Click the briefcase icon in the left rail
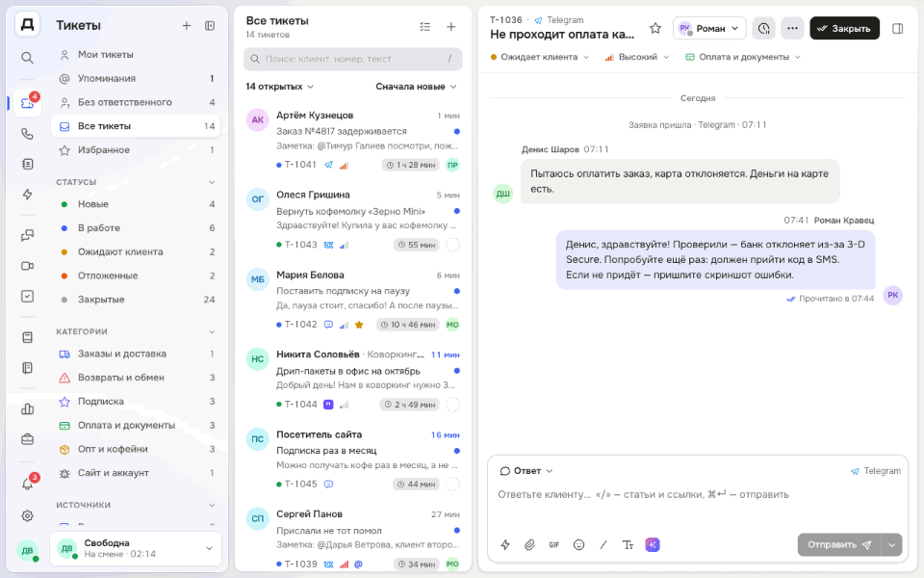 coord(27,439)
